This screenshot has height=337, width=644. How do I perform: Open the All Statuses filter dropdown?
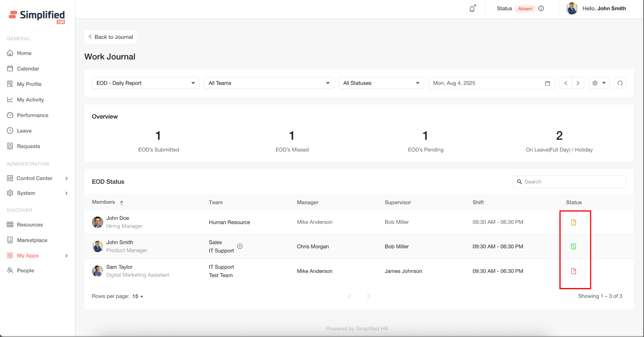(x=381, y=83)
